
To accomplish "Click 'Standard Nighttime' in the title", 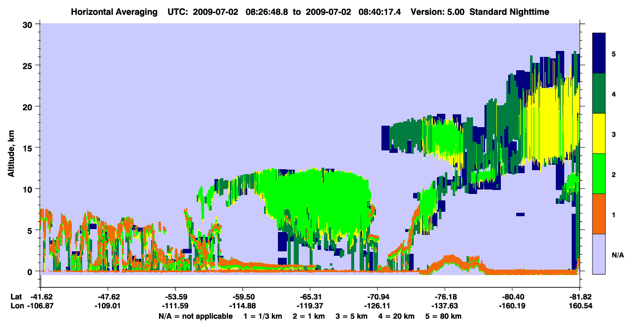I will click(509, 11).
